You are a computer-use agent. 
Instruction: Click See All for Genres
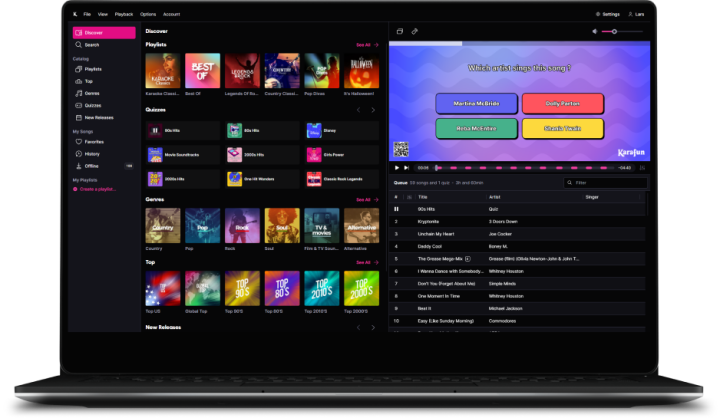point(367,200)
